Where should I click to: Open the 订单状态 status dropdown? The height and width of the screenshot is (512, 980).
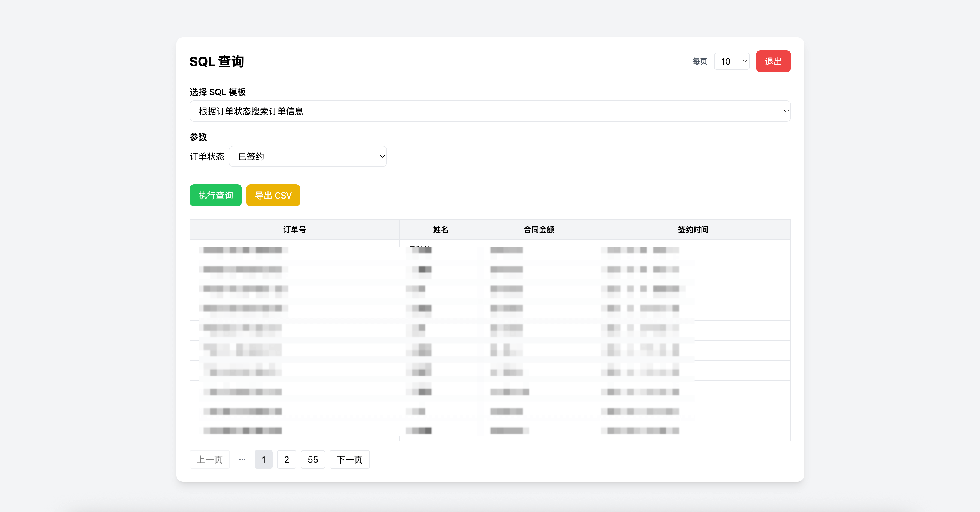click(308, 156)
